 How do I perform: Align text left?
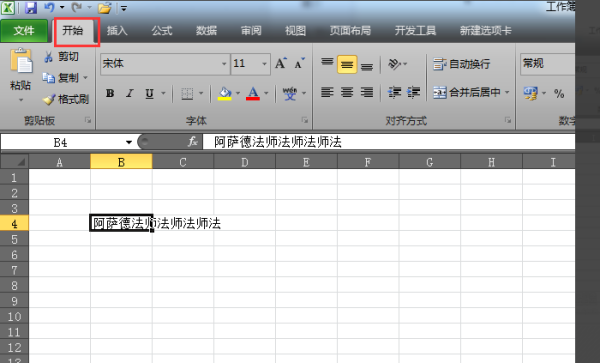327,93
